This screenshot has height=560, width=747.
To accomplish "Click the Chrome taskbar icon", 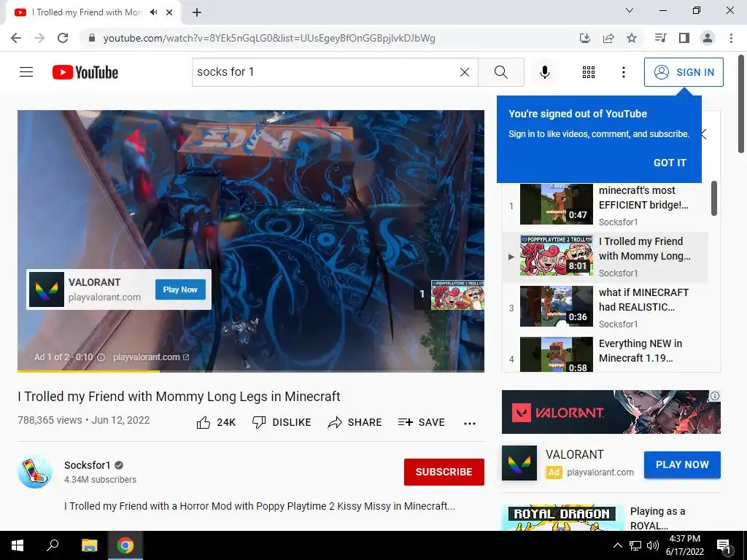I will coord(125,545).
